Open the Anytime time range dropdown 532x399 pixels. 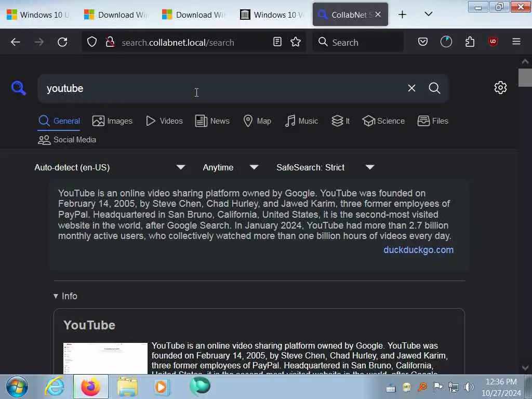(x=230, y=167)
